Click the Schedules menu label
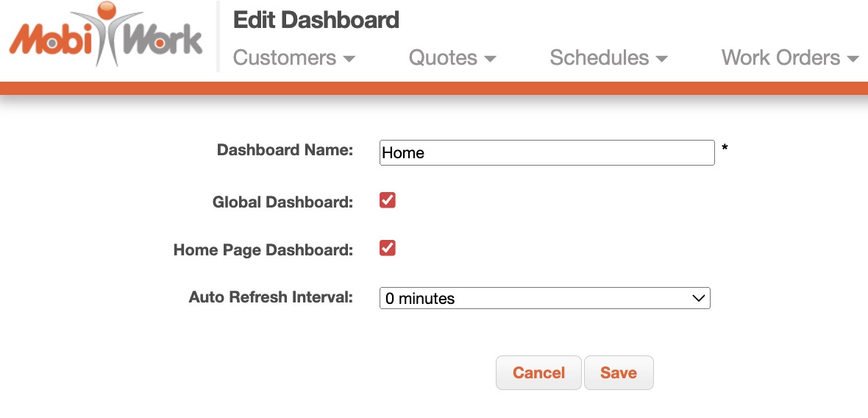The width and height of the screenshot is (868, 418). point(599,57)
